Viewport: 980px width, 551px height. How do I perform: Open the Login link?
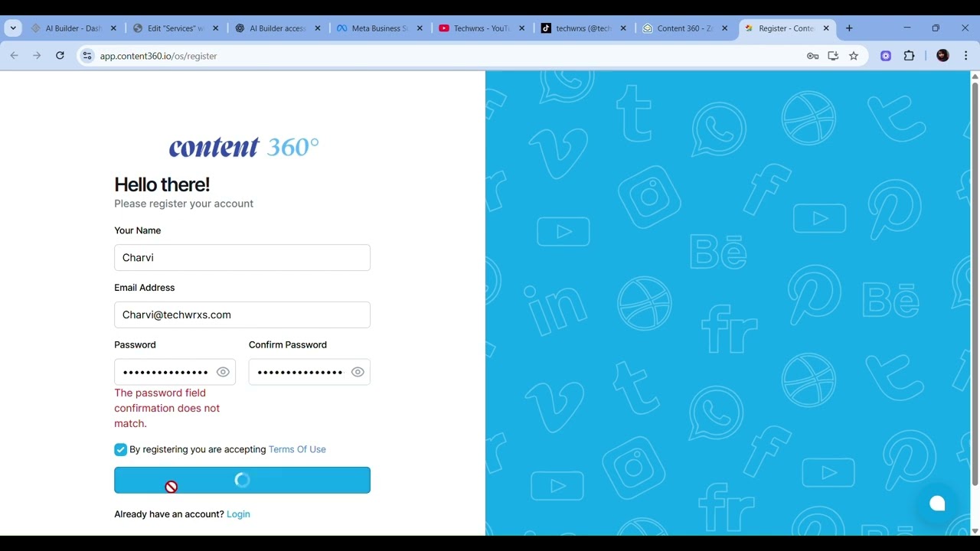point(238,514)
